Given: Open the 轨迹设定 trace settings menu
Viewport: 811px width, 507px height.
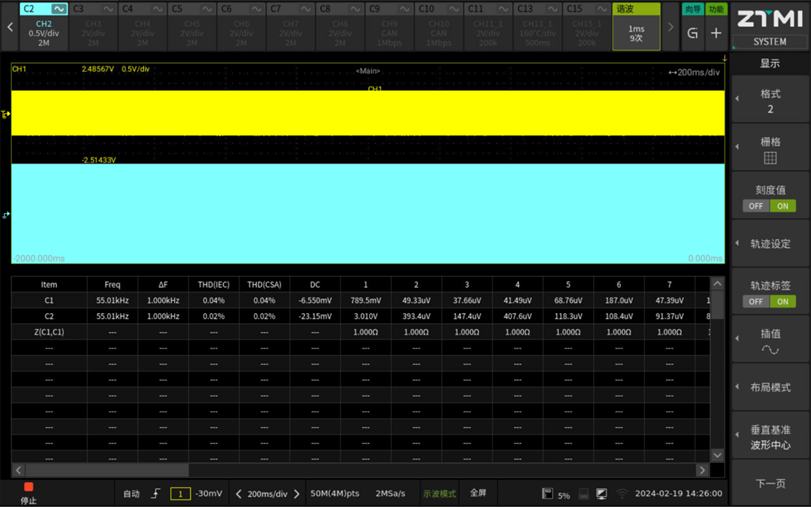Looking at the screenshot, I should point(770,244).
